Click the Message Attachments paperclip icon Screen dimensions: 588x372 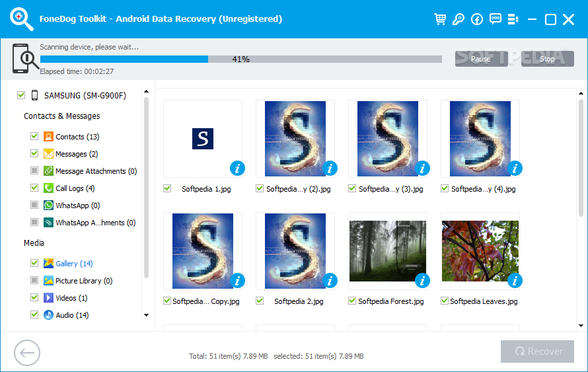click(x=48, y=171)
